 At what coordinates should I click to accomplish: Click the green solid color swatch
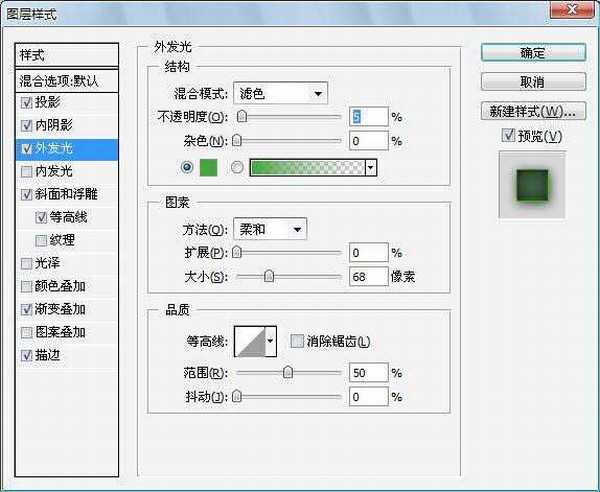click(206, 168)
